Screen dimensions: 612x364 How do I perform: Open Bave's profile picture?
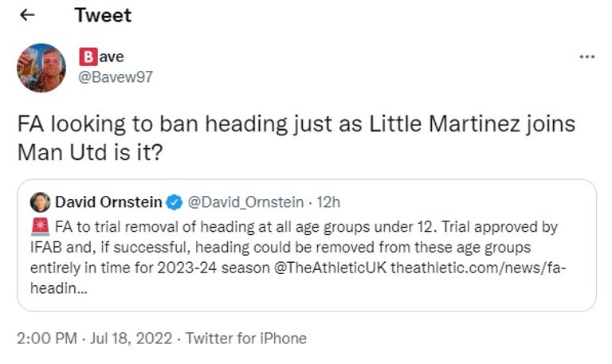[x=41, y=67]
